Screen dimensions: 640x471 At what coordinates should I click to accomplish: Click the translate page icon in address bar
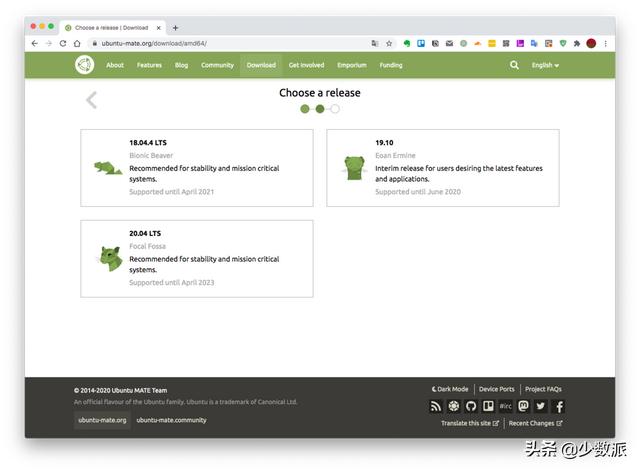pos(375,43)
